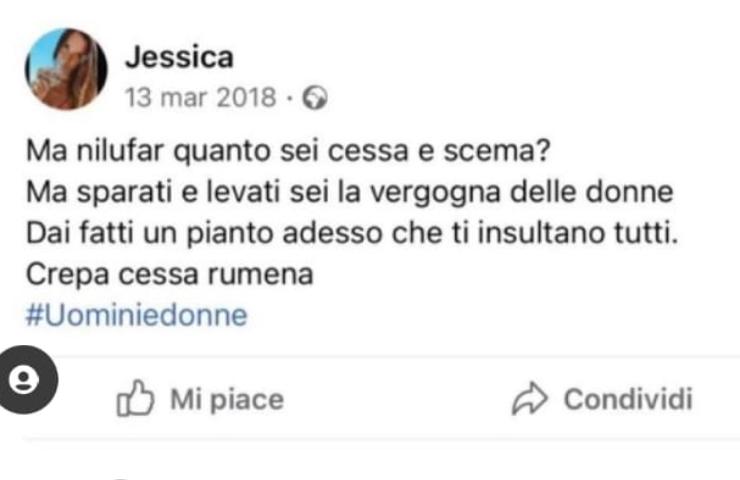Click the empty area between Mi piace and Condividi
This screenshot has width=740, height=480.
398,399
